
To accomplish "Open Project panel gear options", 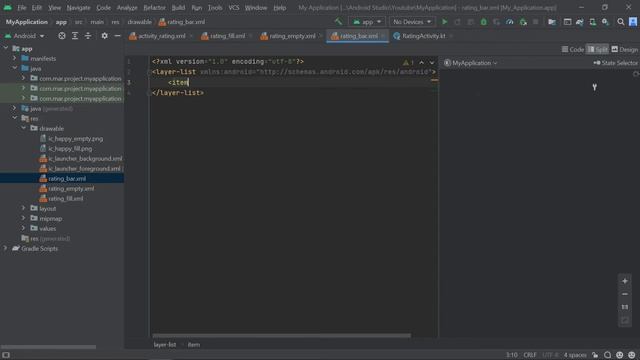I will point(104,36).
